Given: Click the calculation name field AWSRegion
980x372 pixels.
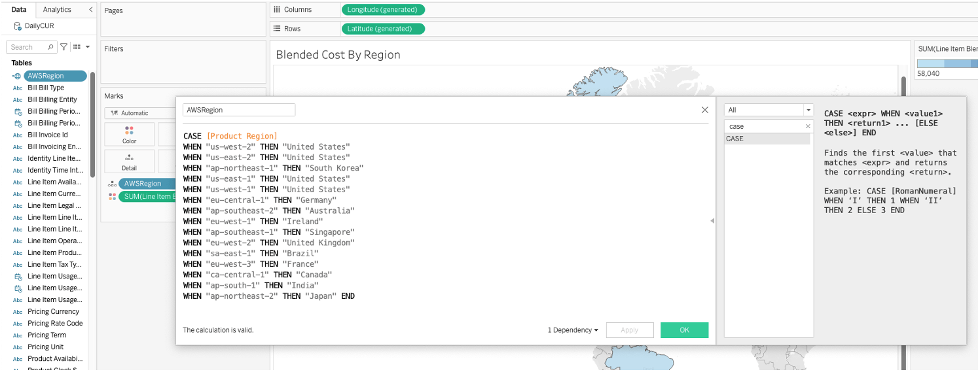Looking at the screenshot, I should tap(239, 110).
